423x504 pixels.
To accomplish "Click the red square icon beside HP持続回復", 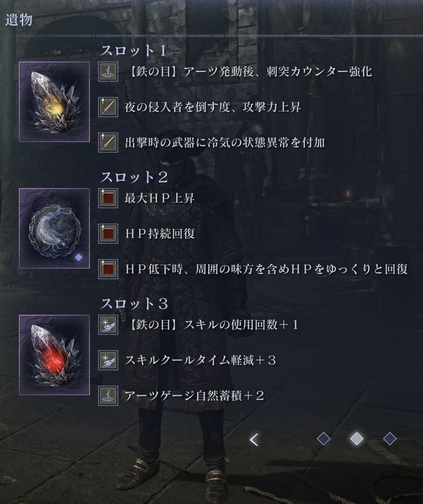I will coord(108,234).
